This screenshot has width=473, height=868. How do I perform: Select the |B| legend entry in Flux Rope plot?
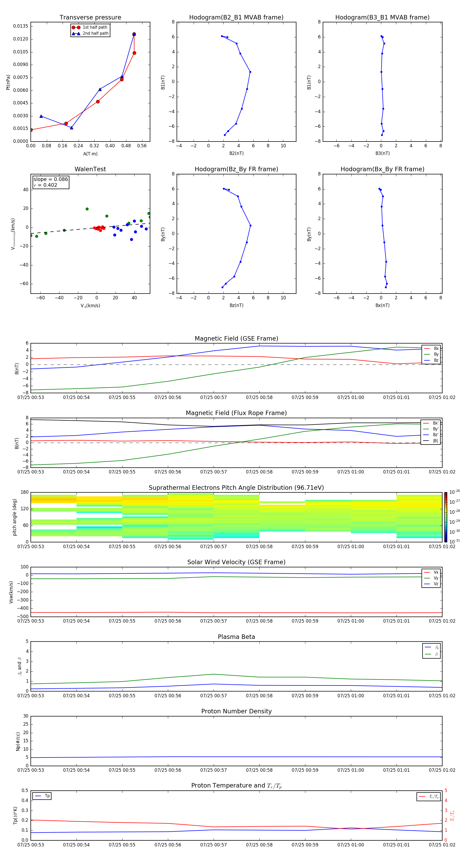[x=431, y=441]
